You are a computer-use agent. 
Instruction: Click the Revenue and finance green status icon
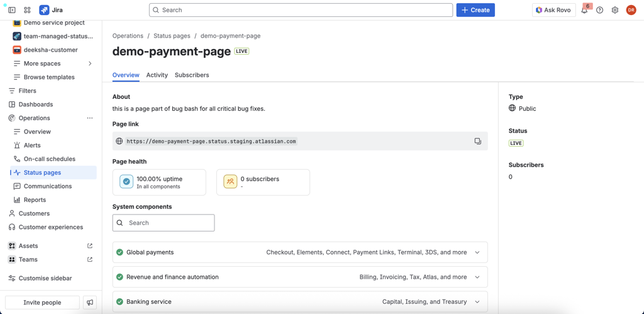tap(119, 277)
